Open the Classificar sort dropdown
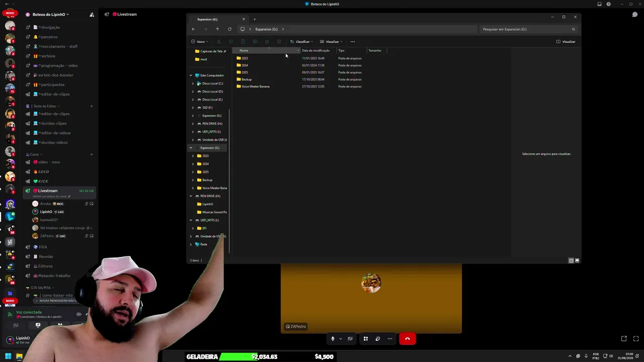The image size is (644, 362). [301, 42]
